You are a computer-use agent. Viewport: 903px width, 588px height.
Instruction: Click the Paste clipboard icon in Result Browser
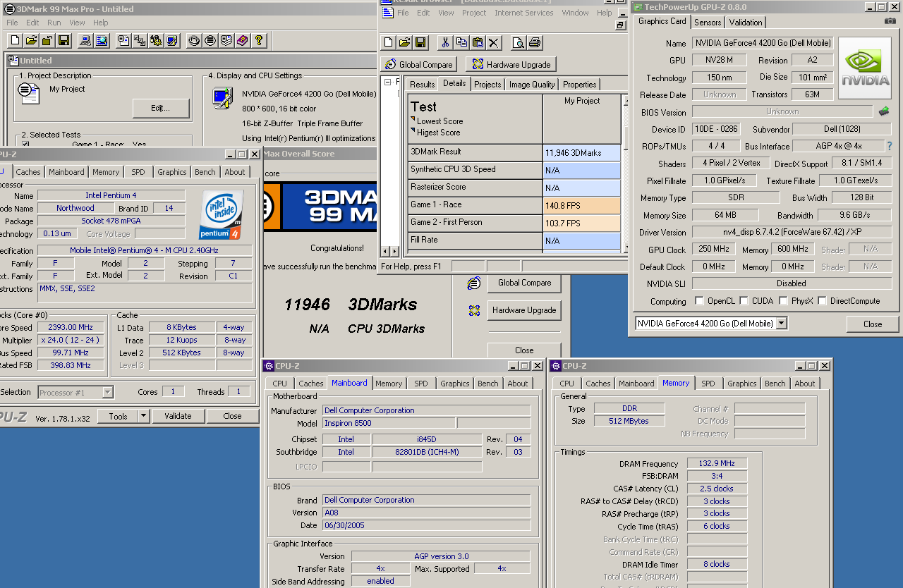(x=478, y=43)
